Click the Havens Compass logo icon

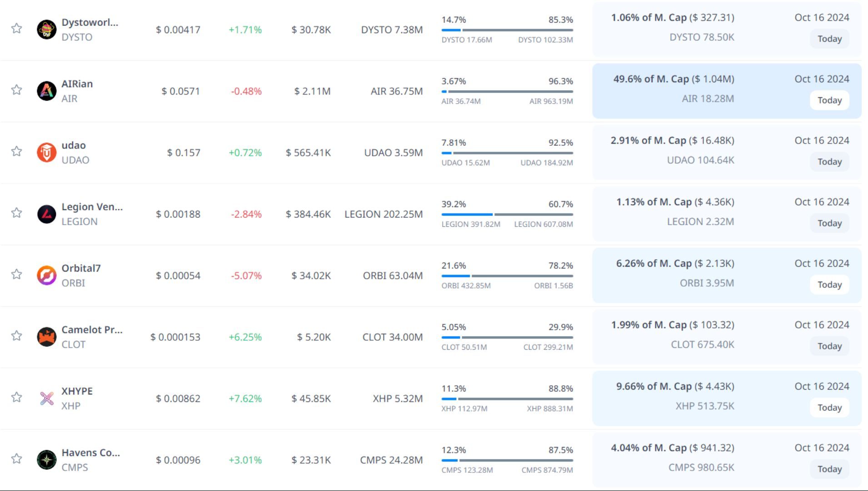click(46, 460)
